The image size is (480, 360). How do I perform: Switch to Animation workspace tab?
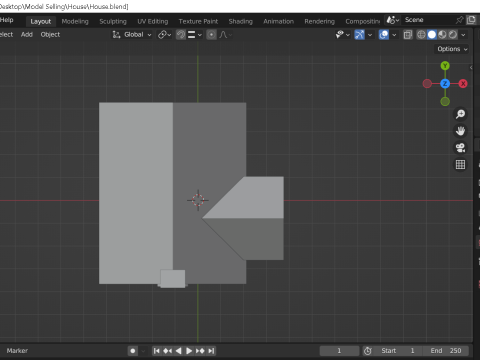(x=278, y=21)
